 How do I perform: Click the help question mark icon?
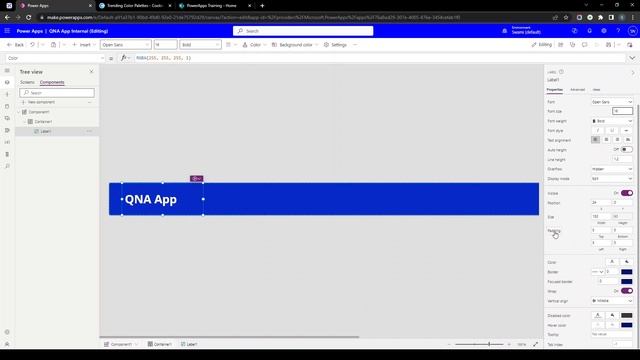(x=618, y=31)
